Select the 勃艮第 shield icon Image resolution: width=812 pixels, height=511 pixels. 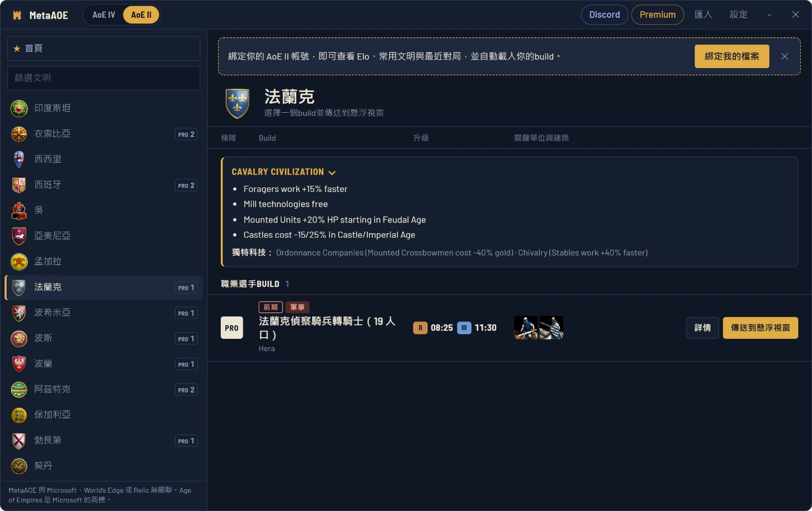pyautogui.click(x=19, y=440)
